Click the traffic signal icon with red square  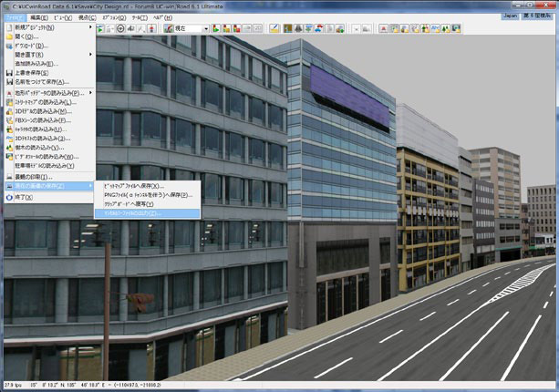point(236,28)
